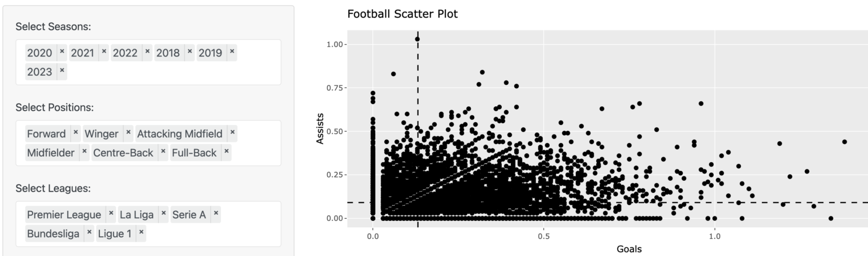The height and width of the screenshot is (256, 868).
Task: Remove the Midfielder position tag
Action: [84, 151]
